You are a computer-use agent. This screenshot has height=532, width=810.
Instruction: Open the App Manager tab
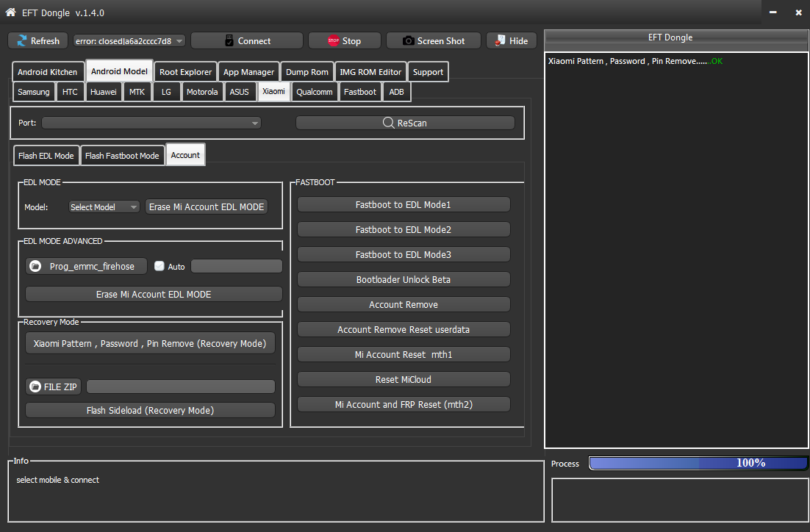point(248,72)
